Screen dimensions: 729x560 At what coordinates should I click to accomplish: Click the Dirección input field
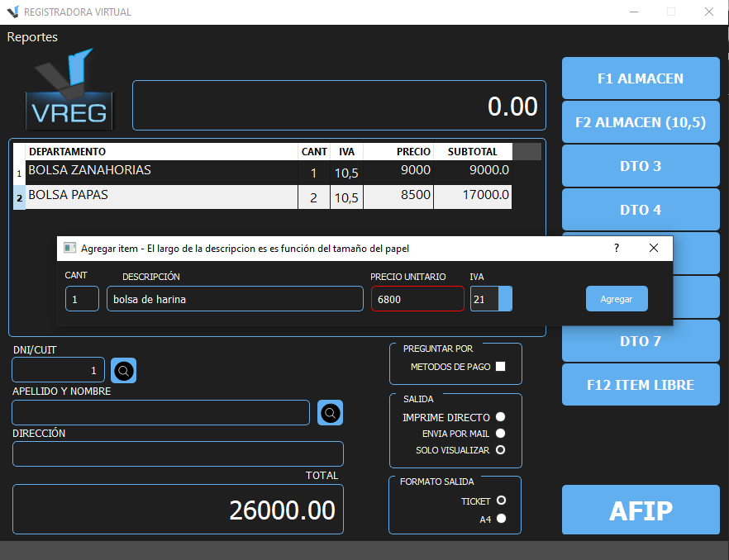click(178, 454)
